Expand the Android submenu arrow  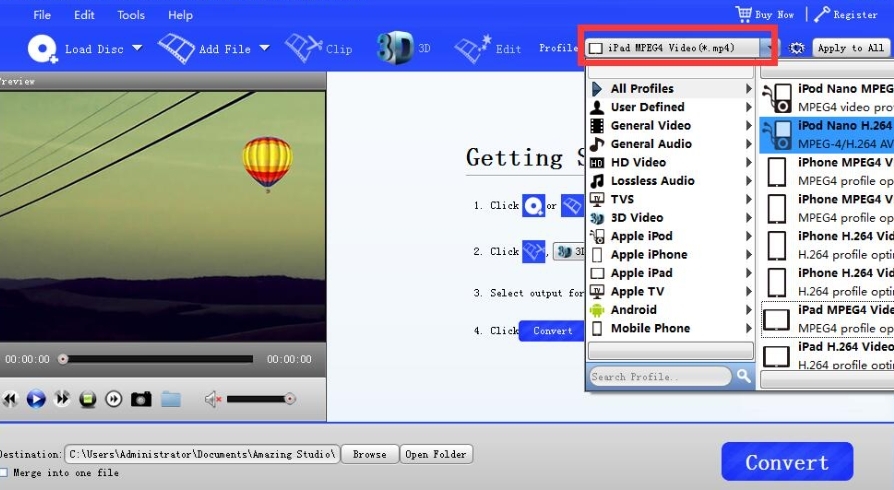749,310
